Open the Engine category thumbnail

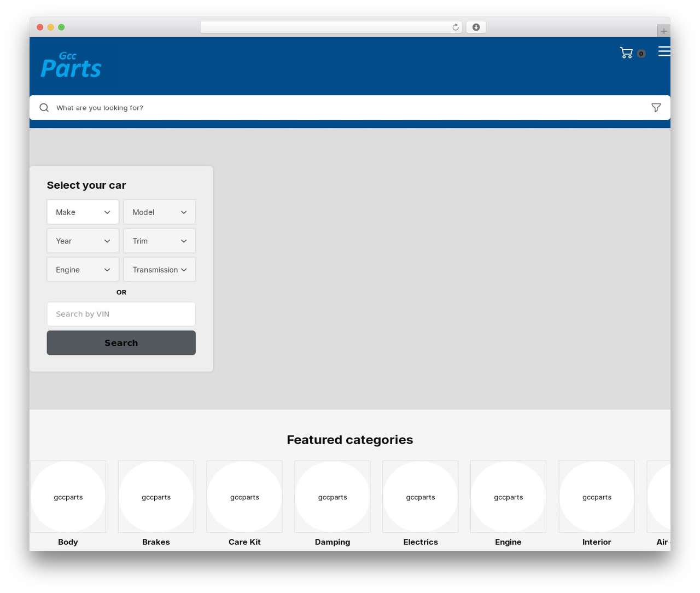[x=508, y=497]
